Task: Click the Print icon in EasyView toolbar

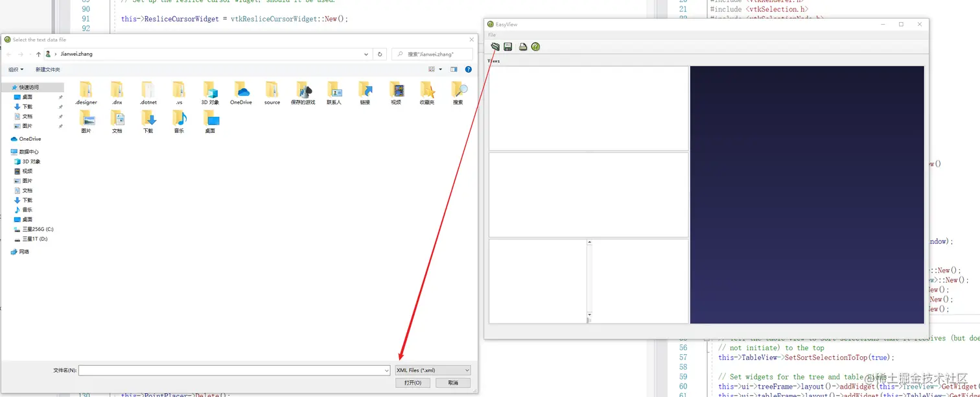Action: coord(523,47)
